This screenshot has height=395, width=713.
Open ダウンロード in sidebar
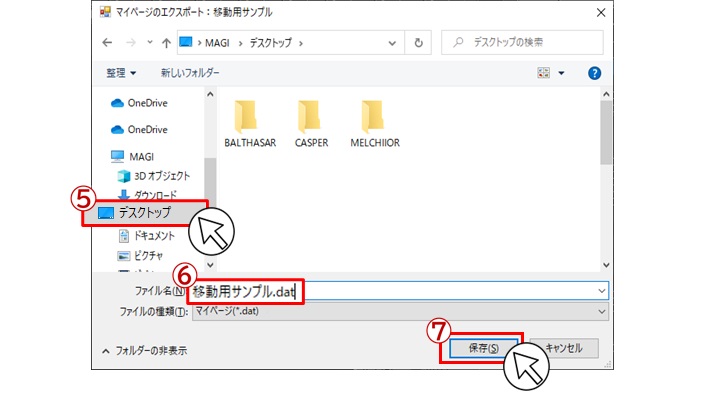click(147, 195)
